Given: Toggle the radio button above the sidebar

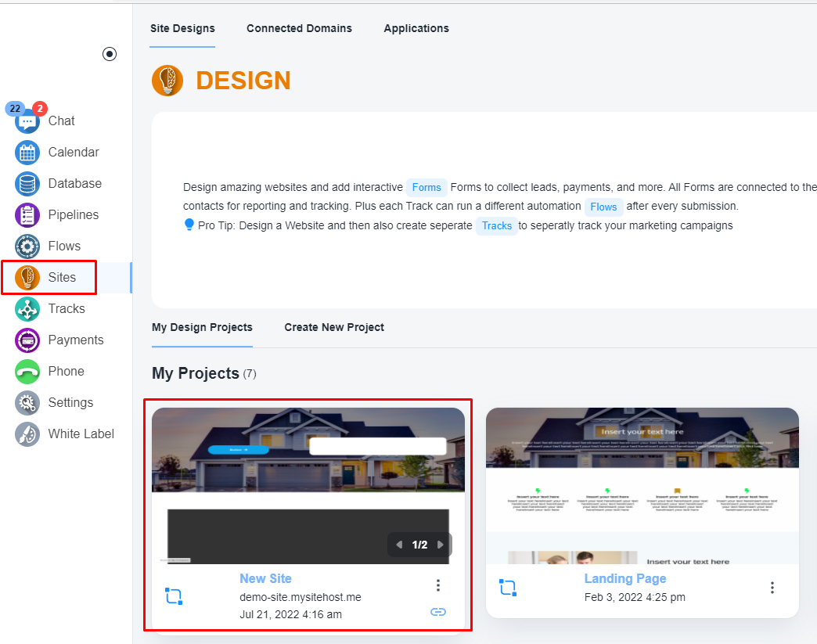Looking at the screenshot, I should (110, 54).
